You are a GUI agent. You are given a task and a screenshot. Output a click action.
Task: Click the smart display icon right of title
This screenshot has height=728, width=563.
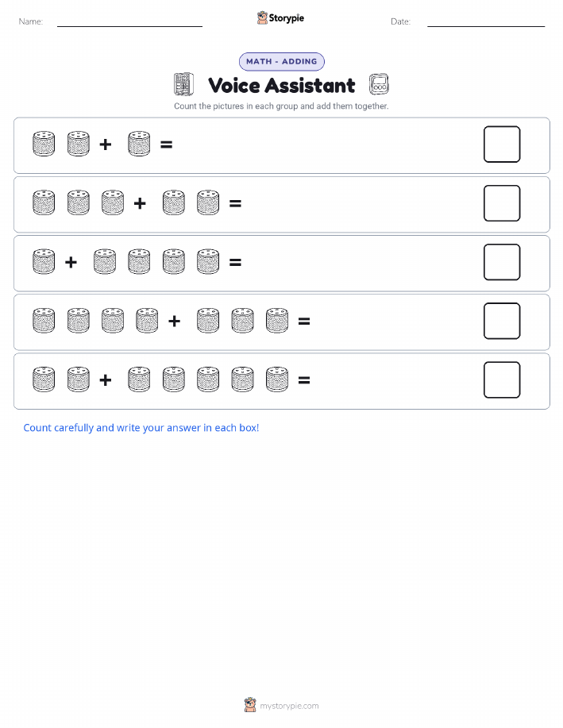click(379, 84)
